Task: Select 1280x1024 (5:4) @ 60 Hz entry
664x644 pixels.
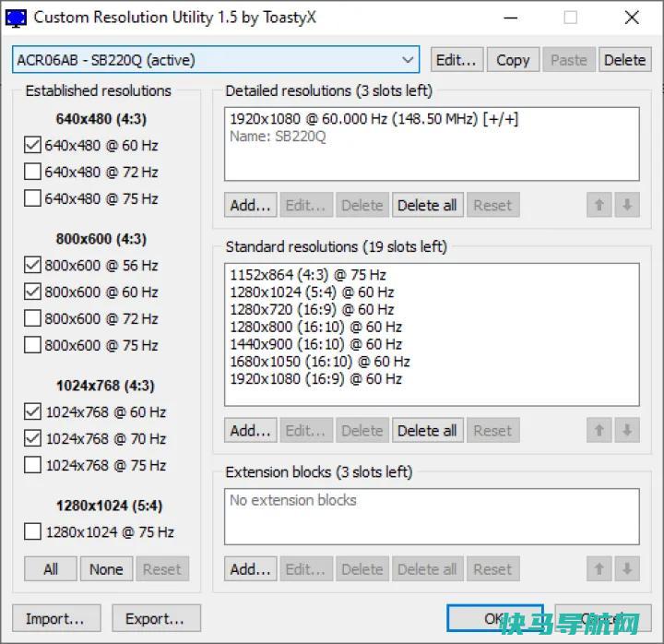Action: pyautogui.click(x=432, y=292)
